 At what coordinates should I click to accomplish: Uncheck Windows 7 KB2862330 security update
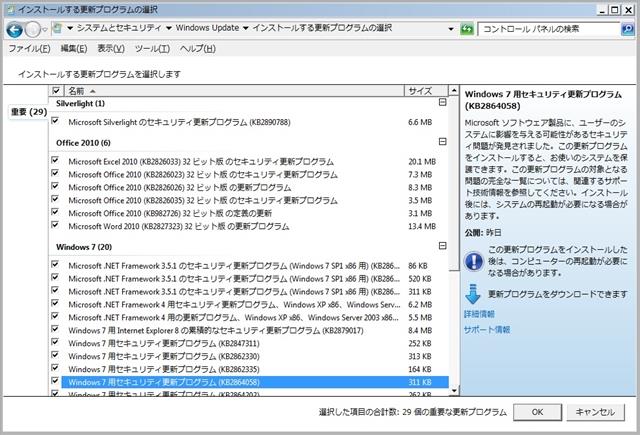tap(55, 355)
